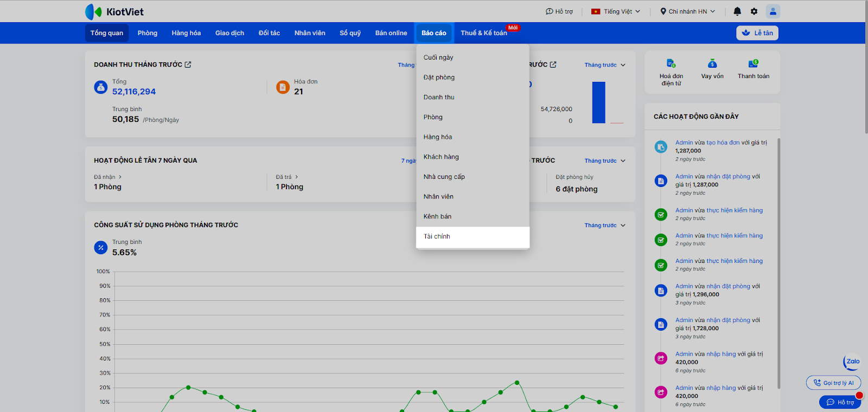Select Hàng hóa report in Báo cáo dropdown
Screen dimensions: 868x412
(473, 137)
